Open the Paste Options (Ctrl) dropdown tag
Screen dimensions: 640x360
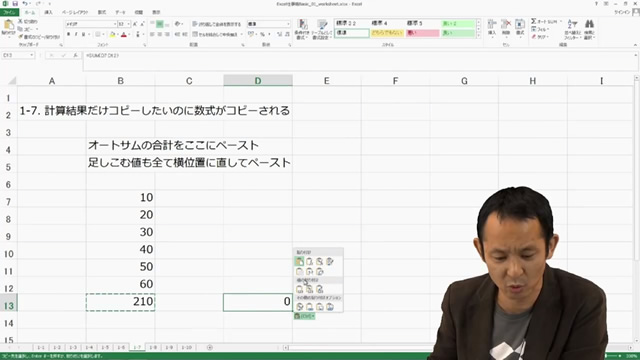click(304, 316)
